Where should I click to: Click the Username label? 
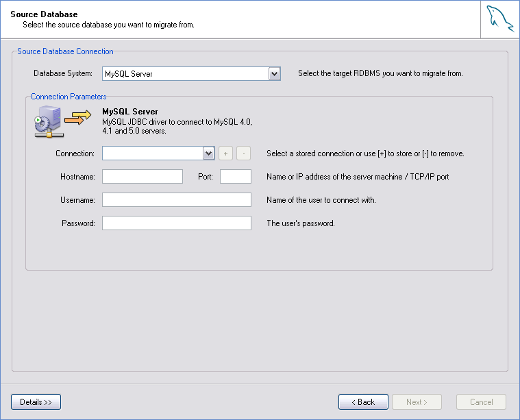[77, 200]
